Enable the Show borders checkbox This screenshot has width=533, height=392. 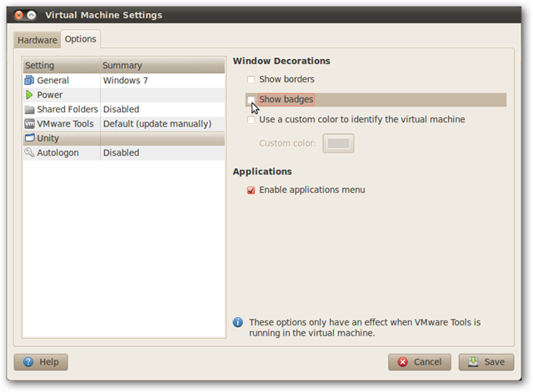pyautogui.click(x=251, y=80)
